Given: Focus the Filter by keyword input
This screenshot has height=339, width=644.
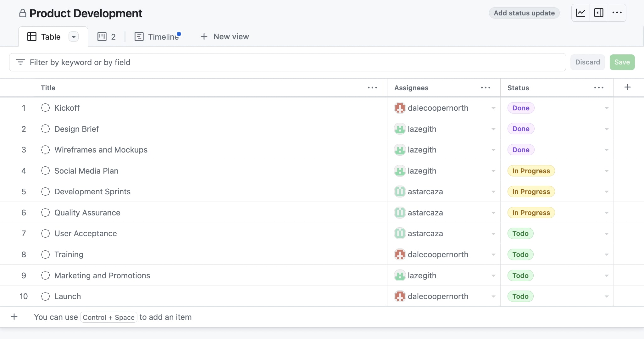Looking at the screenshot, I should [287, 62].
